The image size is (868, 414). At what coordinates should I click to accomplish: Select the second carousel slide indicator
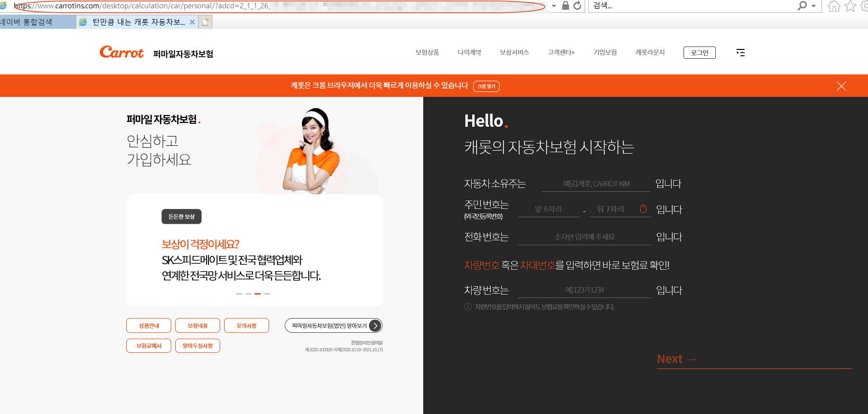248,294
